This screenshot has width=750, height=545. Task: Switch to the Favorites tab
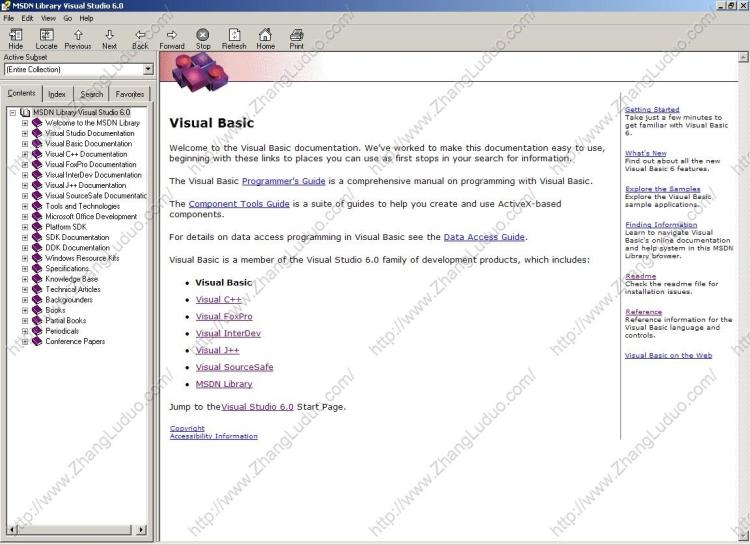[x=130, y=94]
